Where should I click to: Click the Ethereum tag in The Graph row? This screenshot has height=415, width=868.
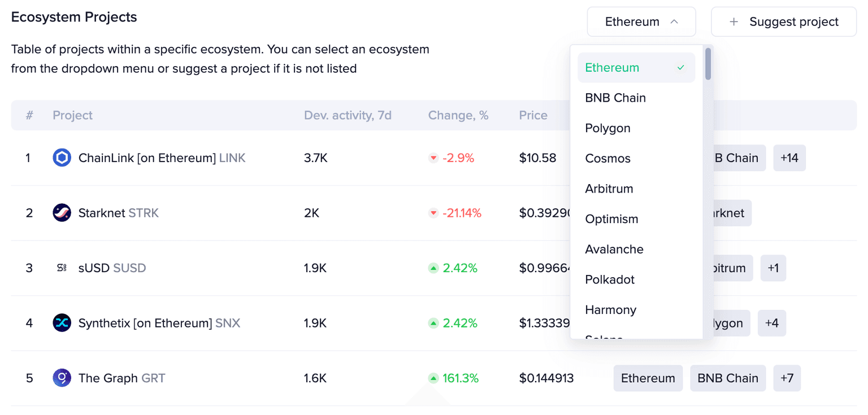(x=648, y=378)
